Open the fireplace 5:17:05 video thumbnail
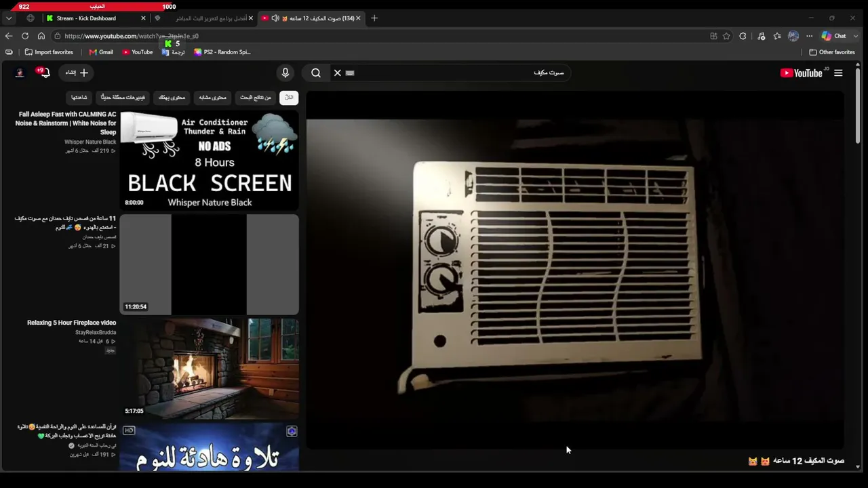This screenshot has height=488, width=868. pyautogui.click(x=210, y=368)
